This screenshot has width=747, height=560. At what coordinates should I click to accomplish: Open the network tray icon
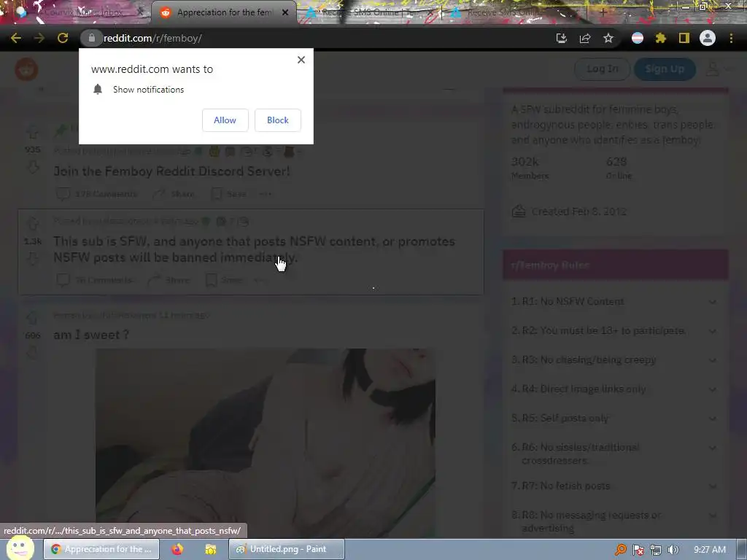pos(656,550)
